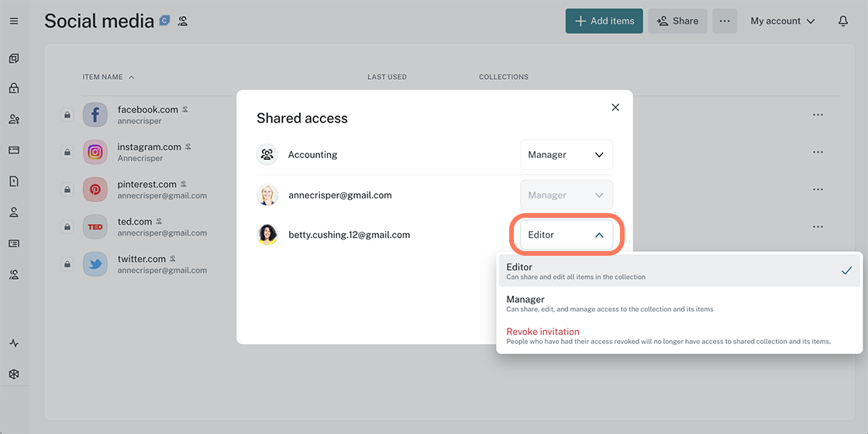Click the notification bell icon
The height and width of the screenshot is (434, 868).
click(843, 21)
